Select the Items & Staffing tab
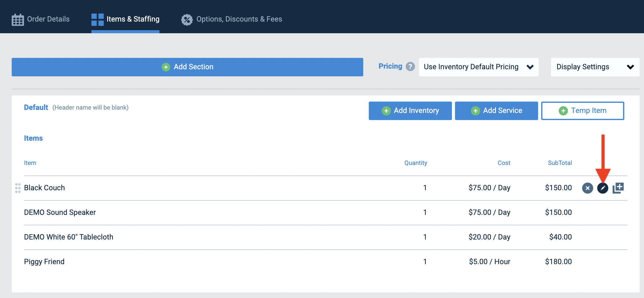 coord(125,19)
